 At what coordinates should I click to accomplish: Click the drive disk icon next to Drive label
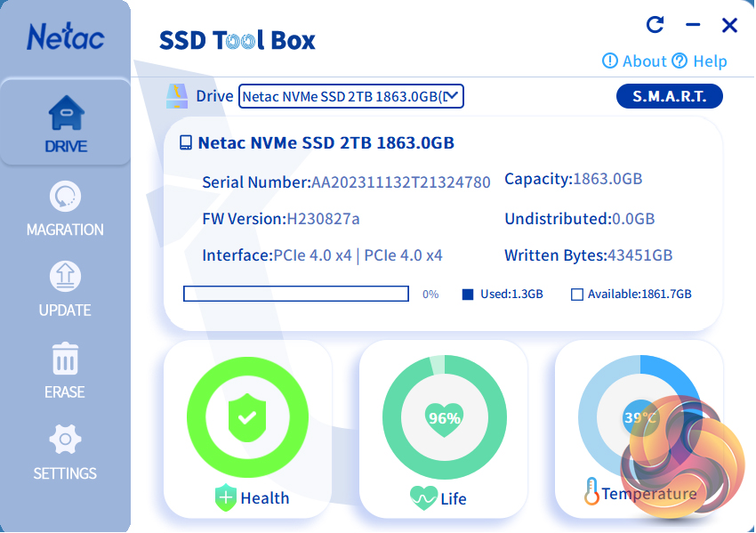click(x=176, y=96)
